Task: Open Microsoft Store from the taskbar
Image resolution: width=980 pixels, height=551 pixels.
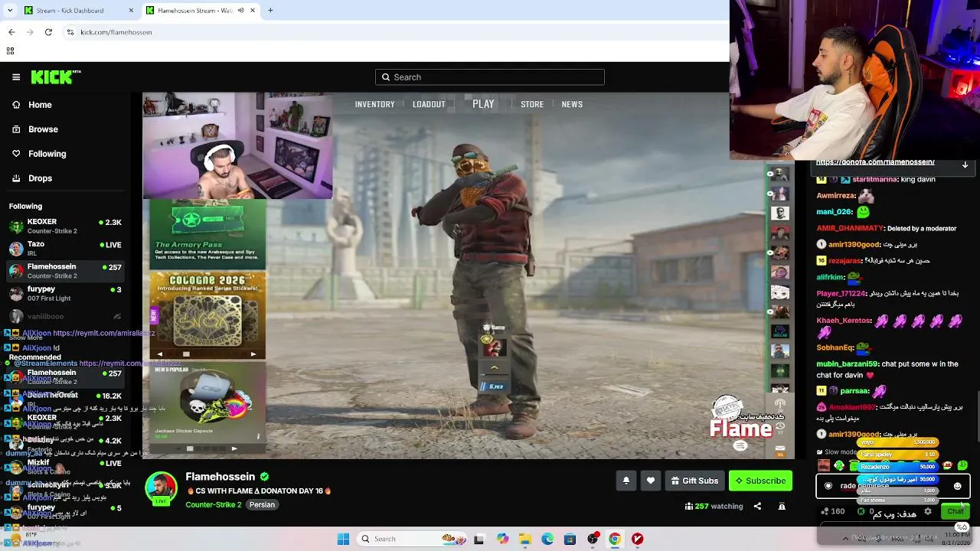Action: pos(570,539)
